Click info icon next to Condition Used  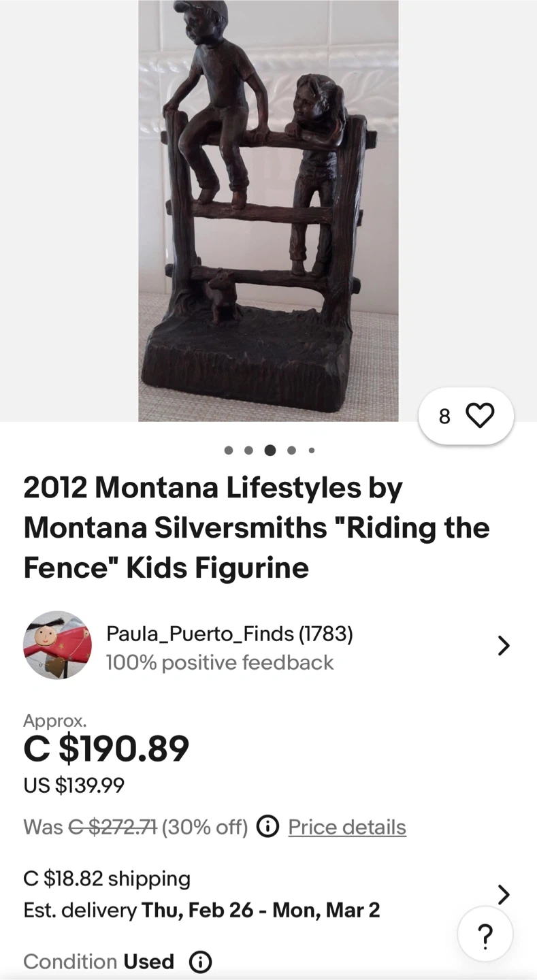[200, 962]
